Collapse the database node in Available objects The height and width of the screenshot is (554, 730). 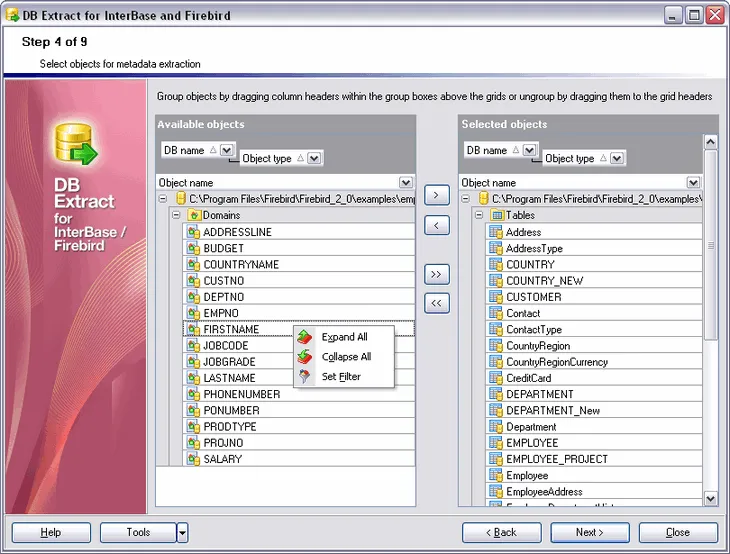163,199
